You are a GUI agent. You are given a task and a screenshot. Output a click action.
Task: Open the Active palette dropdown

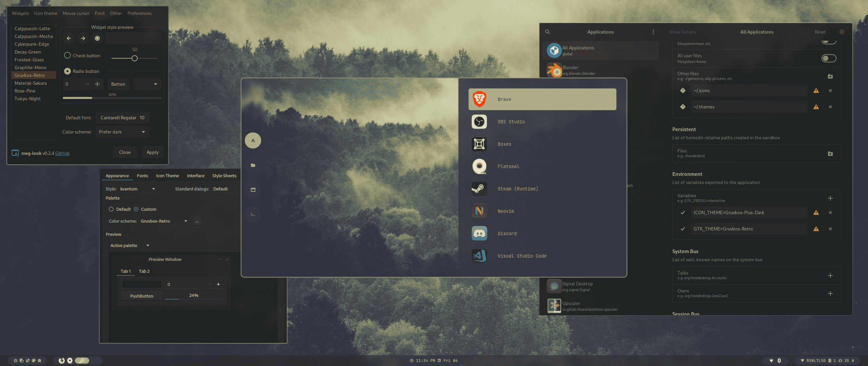click(130, 245)
